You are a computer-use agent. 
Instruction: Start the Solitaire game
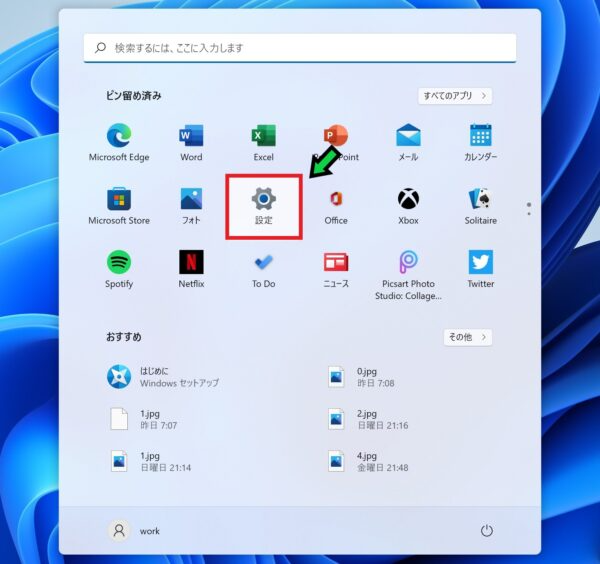tap(481, 206)
